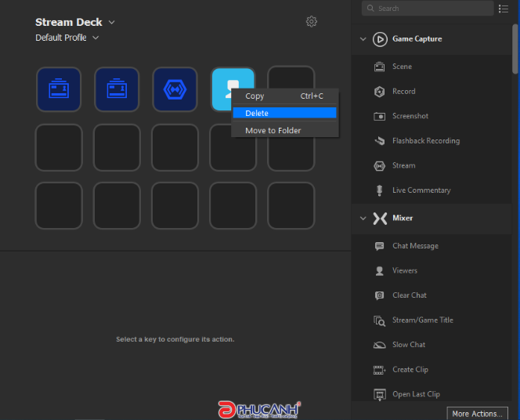Select the Stream key in the grid
The image size is (520, 420).
tap(175, 89)
